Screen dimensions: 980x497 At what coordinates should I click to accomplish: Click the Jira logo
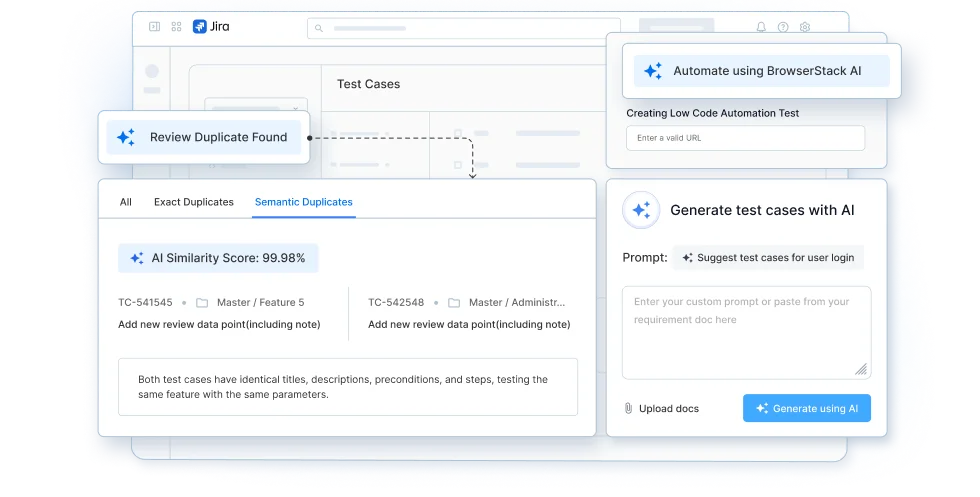(x=211, y=26)
